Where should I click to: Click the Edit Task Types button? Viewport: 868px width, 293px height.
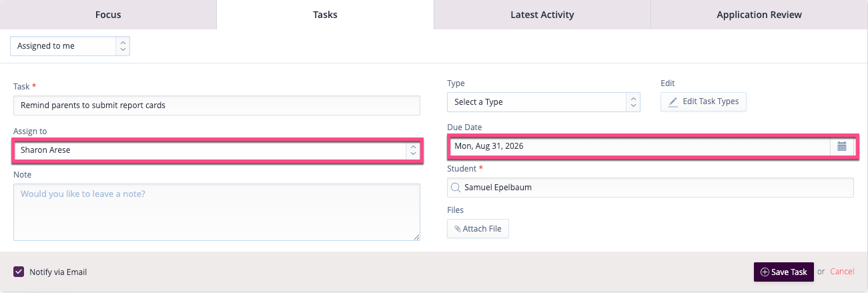coord(703,101)
